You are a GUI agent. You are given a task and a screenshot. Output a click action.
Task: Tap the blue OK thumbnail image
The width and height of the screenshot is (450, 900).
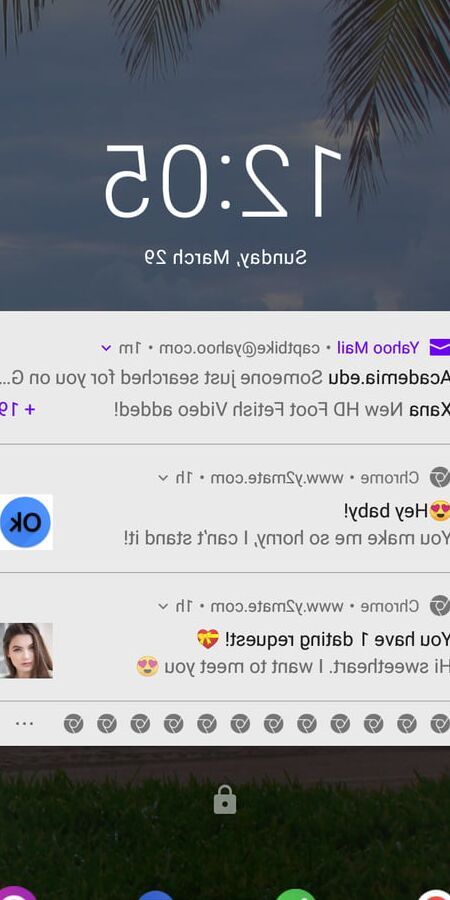pos(26,522)
